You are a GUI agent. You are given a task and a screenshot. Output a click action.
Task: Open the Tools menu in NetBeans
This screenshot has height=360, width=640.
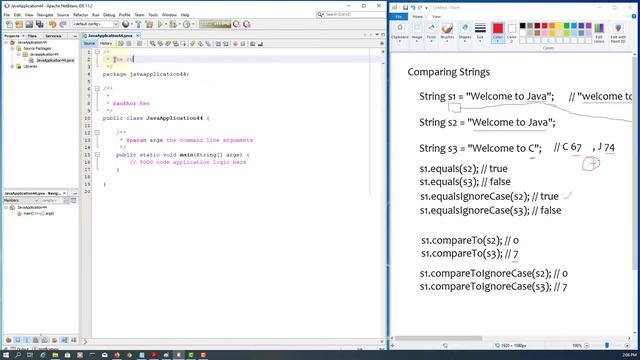(153, 15)
